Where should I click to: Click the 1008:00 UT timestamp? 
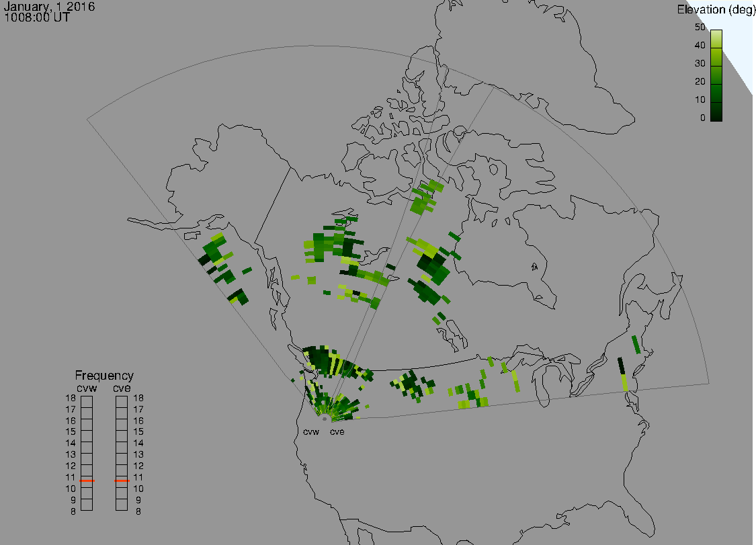pyautogui.click(x=37, y=17)
